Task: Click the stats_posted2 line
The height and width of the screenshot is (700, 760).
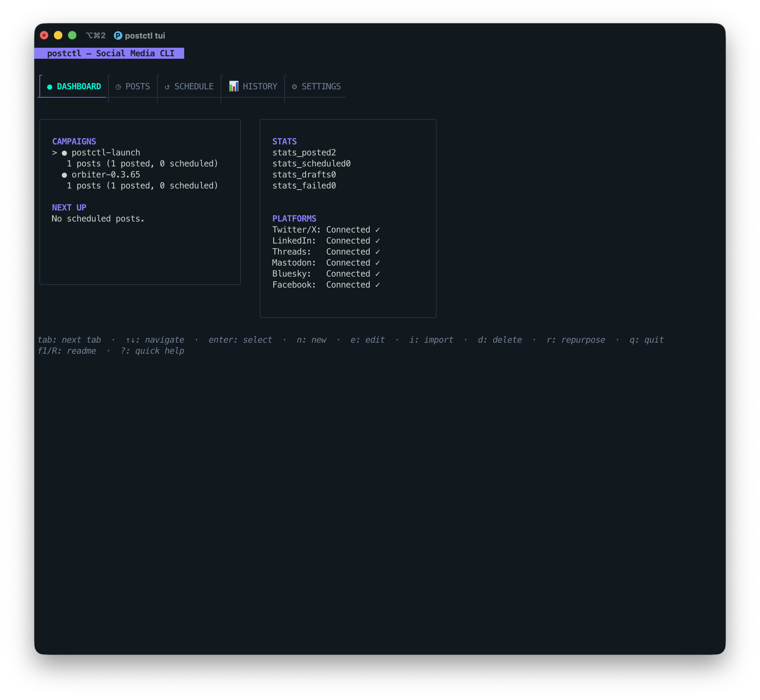Action: (304, 153)
